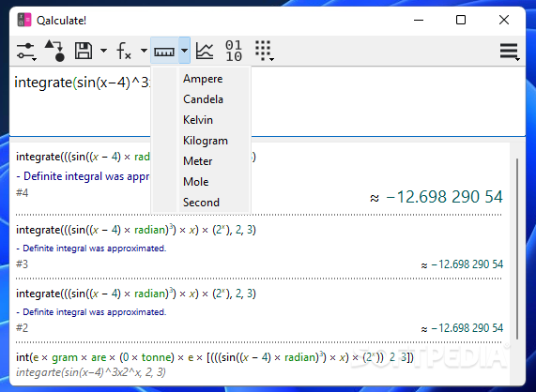
Task: Open the functions (fx) icon
Action: (124, 51)
